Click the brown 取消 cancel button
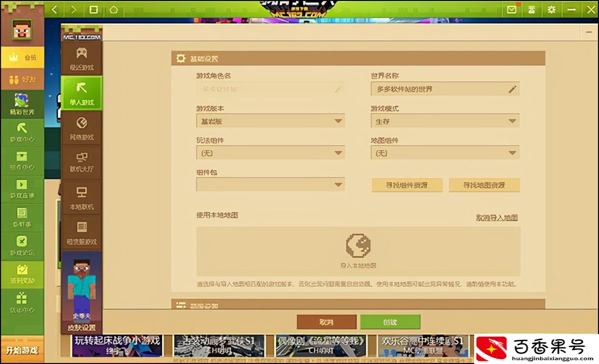The height and width of the screenshot is (364, 599). tap(326, 322)
